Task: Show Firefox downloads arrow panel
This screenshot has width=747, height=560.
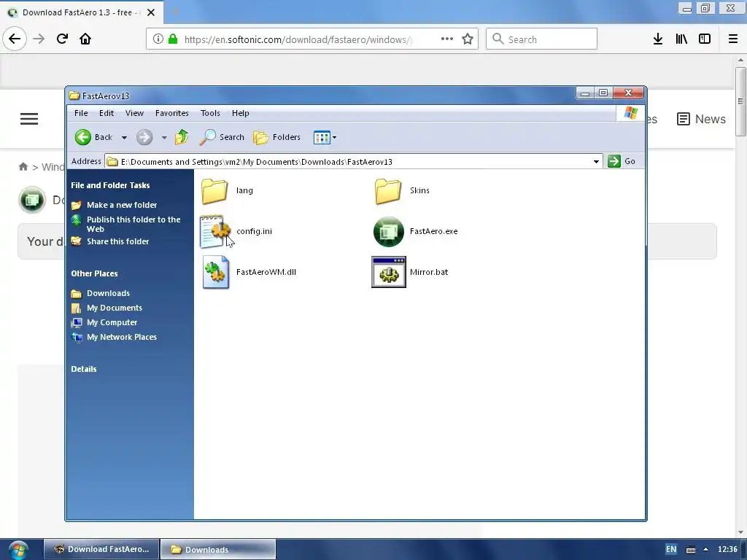Action: click(x=658, y=39)
